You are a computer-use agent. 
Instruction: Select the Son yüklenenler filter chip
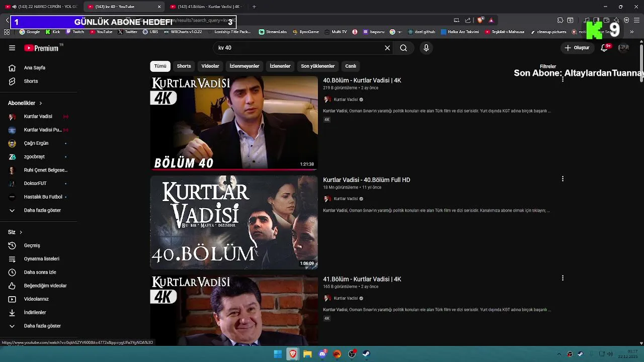click(x=317, y=66)
